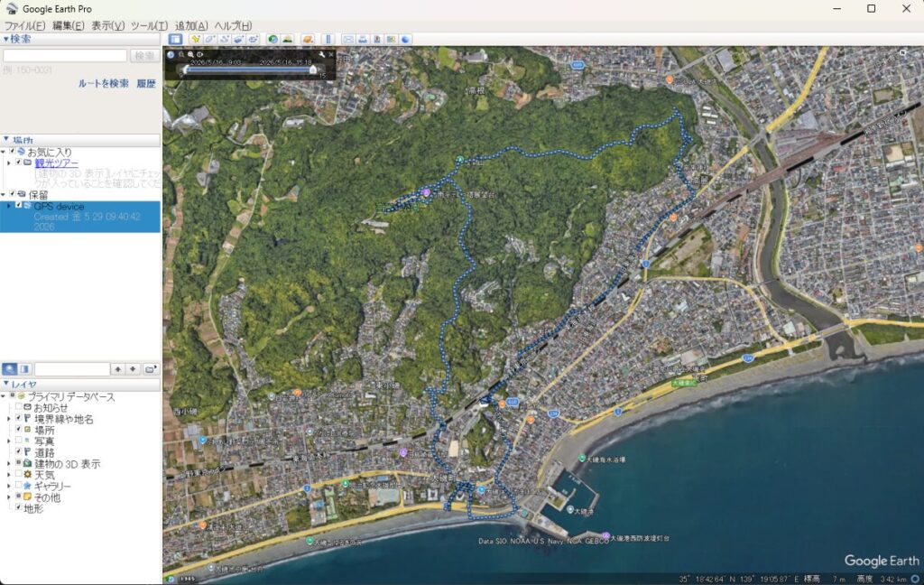
Task: Toggle 保留 checkbox
Action: (12, 194)
